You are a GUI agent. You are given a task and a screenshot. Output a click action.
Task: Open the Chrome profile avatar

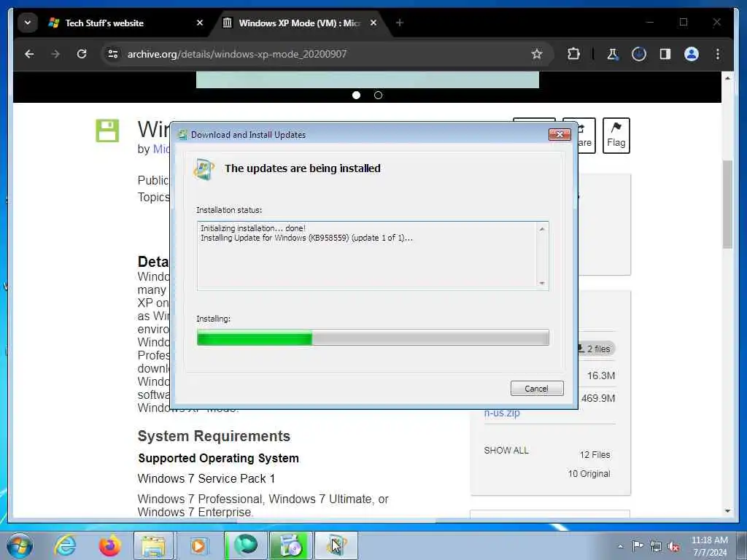[692, 54]
